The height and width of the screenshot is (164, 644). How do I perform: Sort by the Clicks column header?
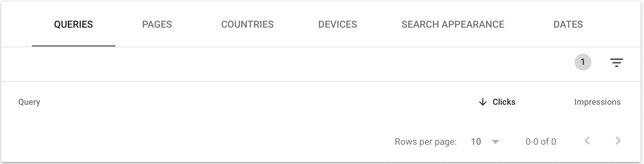(504, 102)
